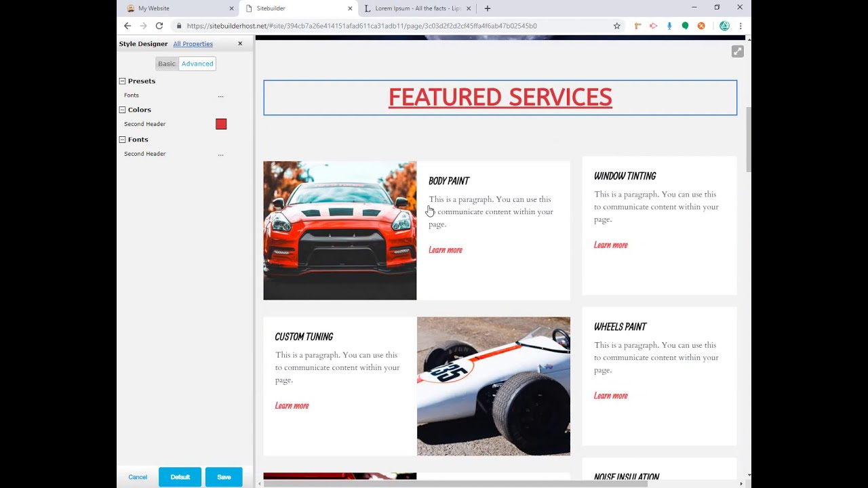Click the Wheels Paint paragraph text

pos(656,357)
